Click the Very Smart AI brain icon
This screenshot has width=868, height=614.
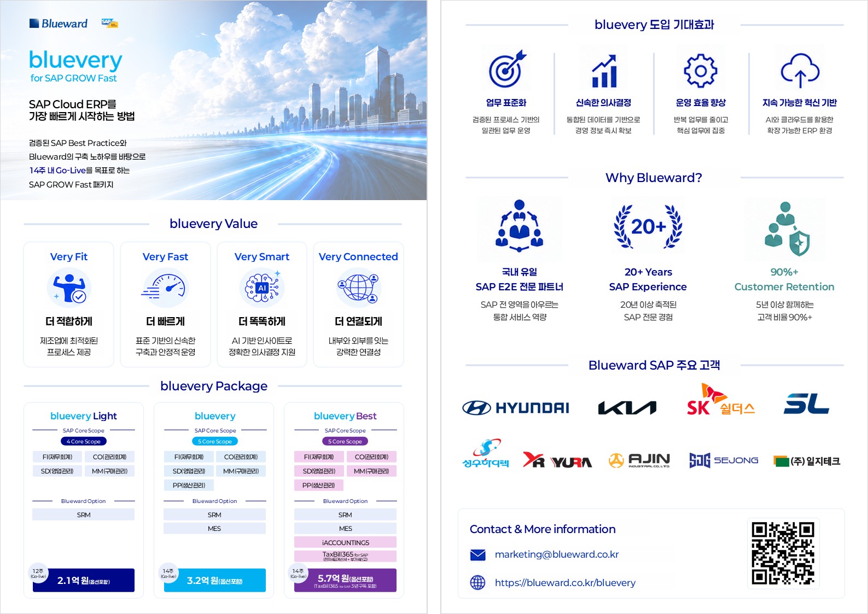pos(262,288)
